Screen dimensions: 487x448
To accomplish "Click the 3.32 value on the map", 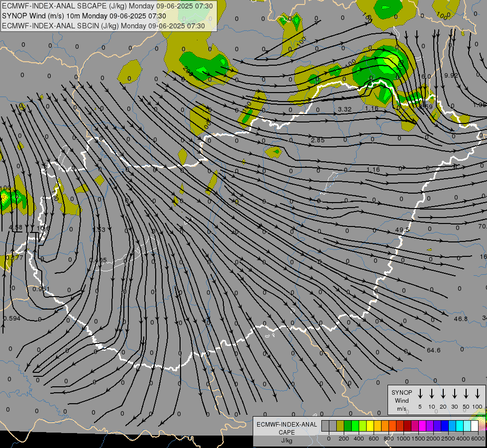I will point(345,110).
